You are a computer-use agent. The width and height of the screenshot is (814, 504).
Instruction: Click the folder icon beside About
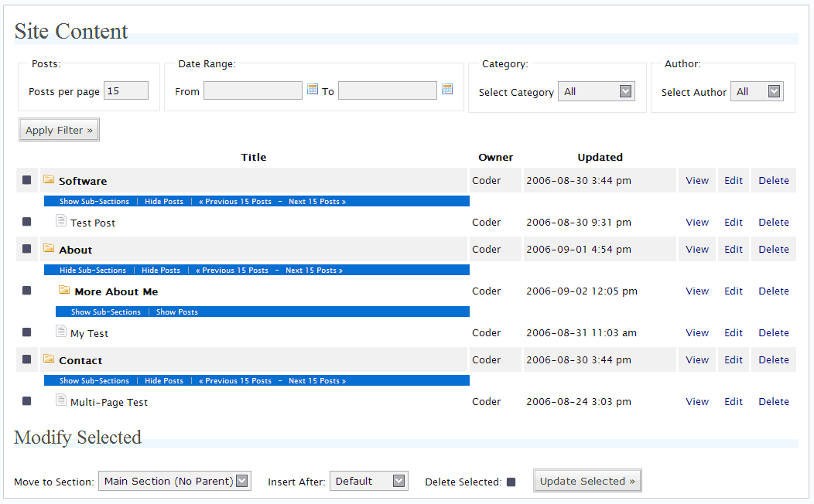coord(50,248)
